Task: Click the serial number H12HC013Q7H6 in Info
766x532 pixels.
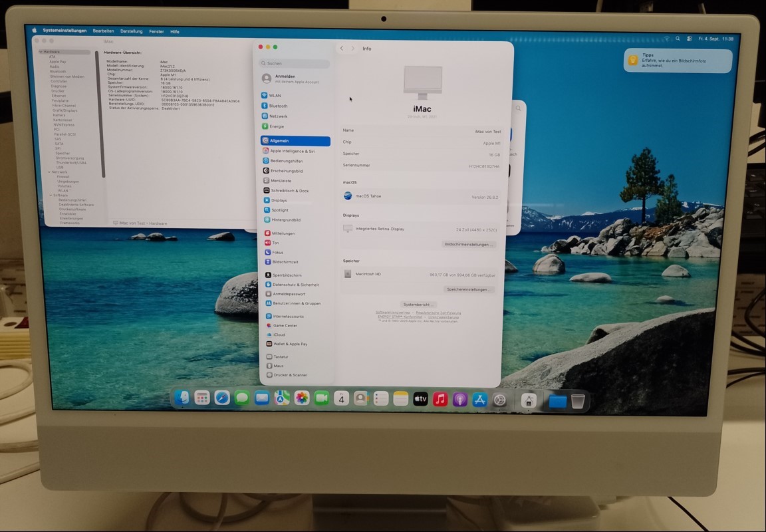Action: point(484,167)
